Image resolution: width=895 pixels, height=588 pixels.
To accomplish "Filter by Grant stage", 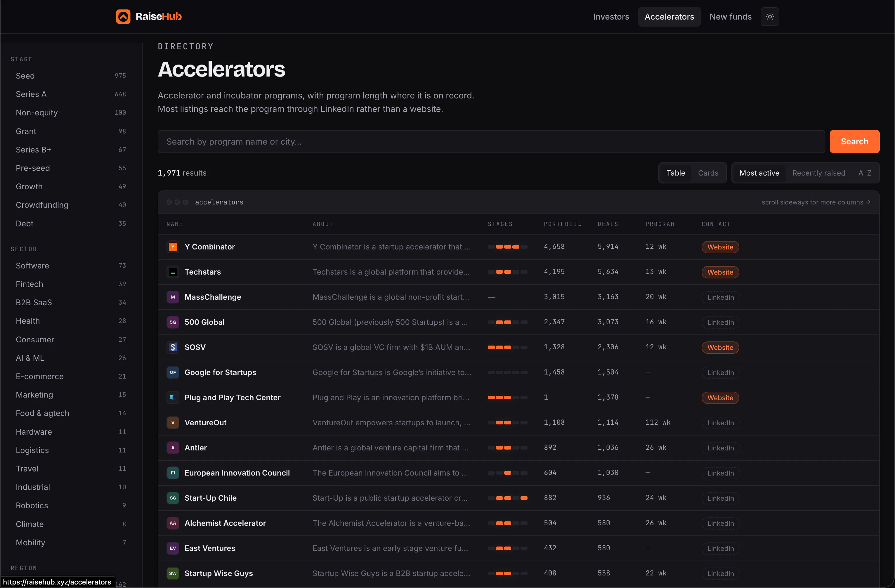I will tap(71, 131).
